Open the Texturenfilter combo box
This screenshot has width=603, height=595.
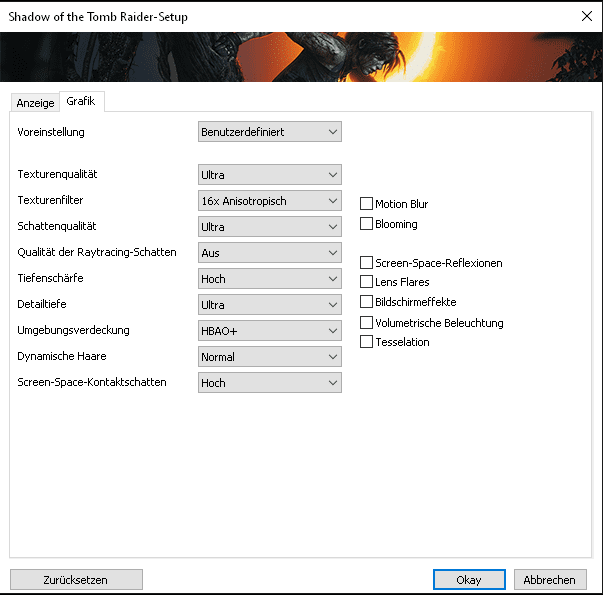tap(270, 201)
